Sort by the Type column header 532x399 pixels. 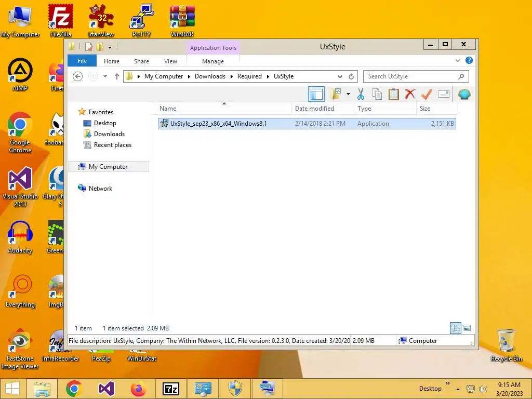pos(385,109)
